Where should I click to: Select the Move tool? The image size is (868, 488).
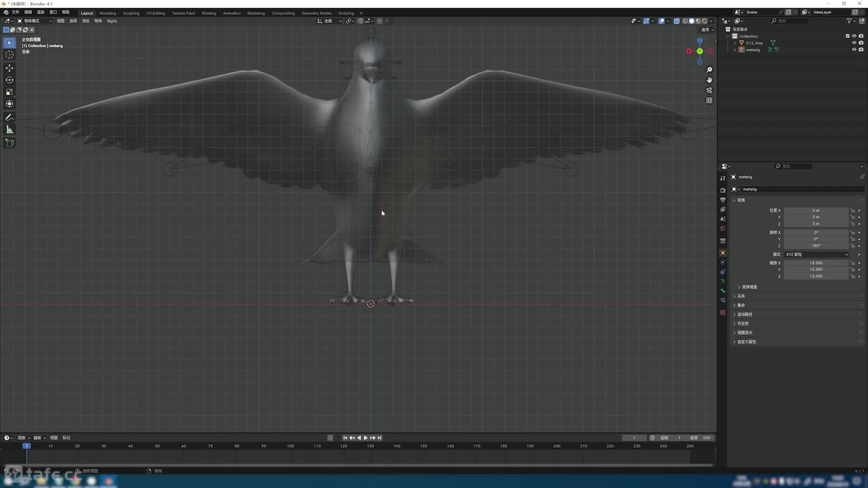pyautogui.click(x=9, y=68)
